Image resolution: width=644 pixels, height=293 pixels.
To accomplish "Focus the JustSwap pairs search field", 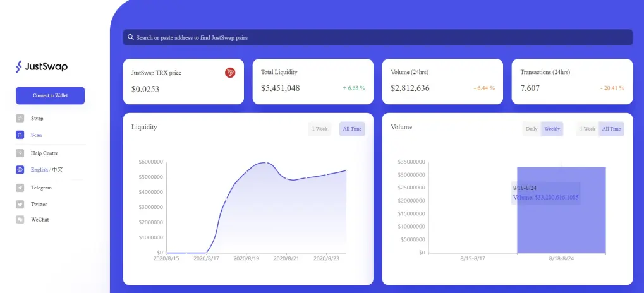I will (378, 37).
